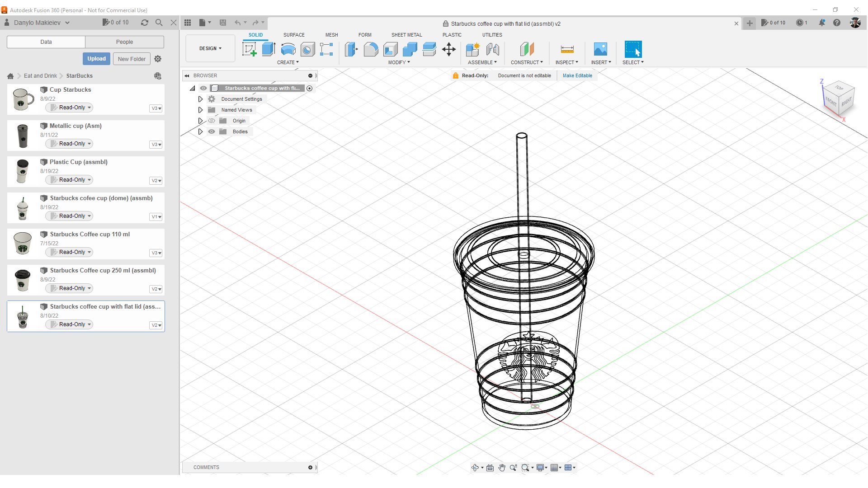Toggle visibility of root component
Screen dimensions: 868x488
203,88
